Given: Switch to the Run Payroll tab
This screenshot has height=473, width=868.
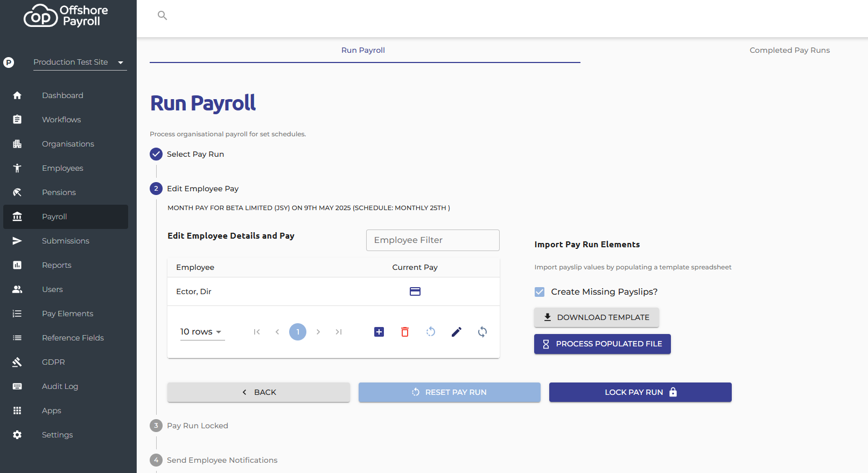Looking at the screenshot, I should (x=363, y=50).
